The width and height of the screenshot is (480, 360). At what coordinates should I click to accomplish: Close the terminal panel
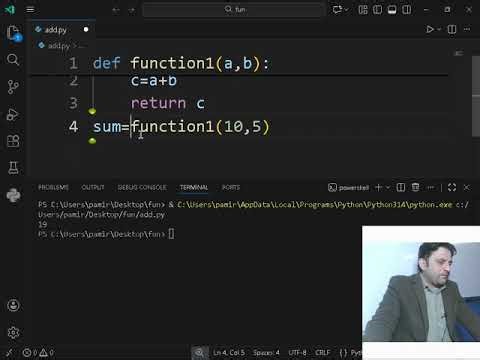pos(467,188)
